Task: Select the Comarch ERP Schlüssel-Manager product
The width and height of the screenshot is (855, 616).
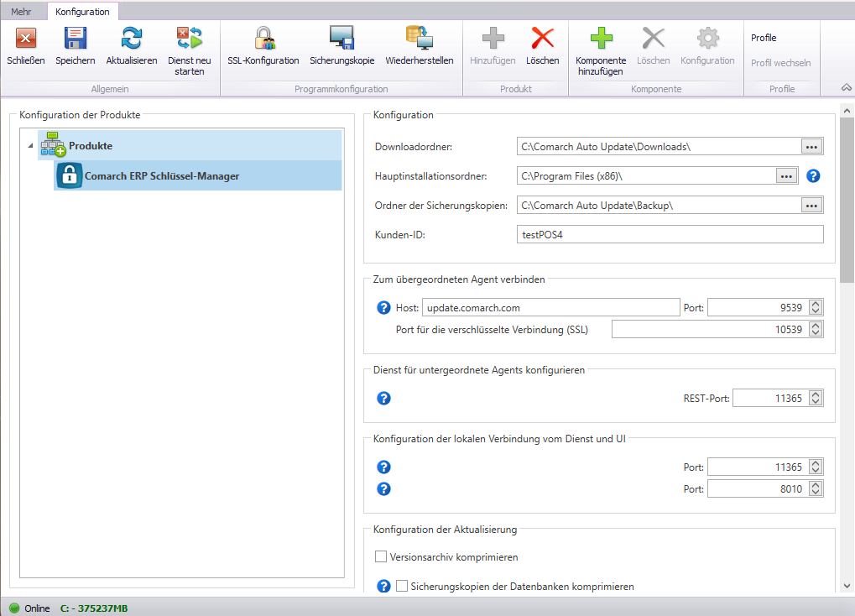Action: coord(198,175)
